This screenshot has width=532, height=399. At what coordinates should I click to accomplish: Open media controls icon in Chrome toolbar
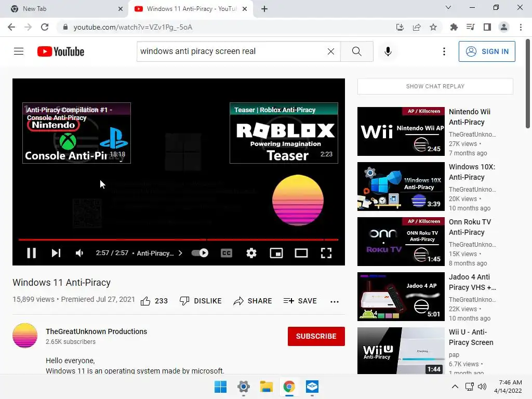470,27
